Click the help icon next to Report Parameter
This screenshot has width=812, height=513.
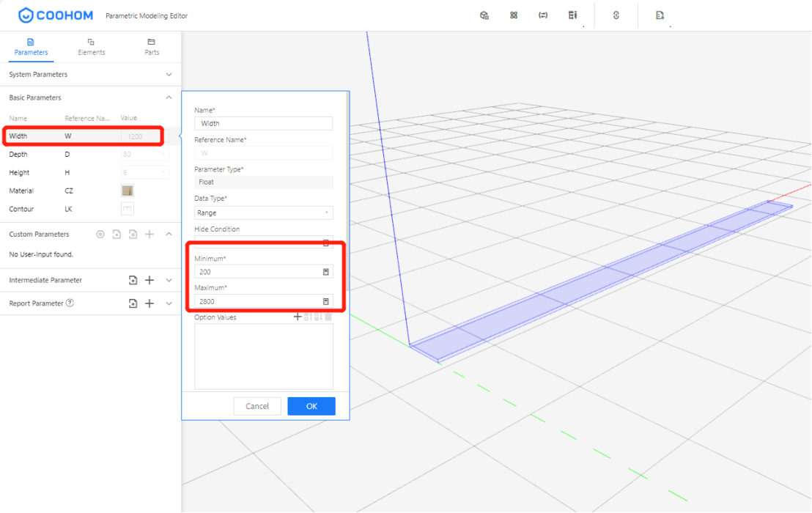(x=70, y=303)
